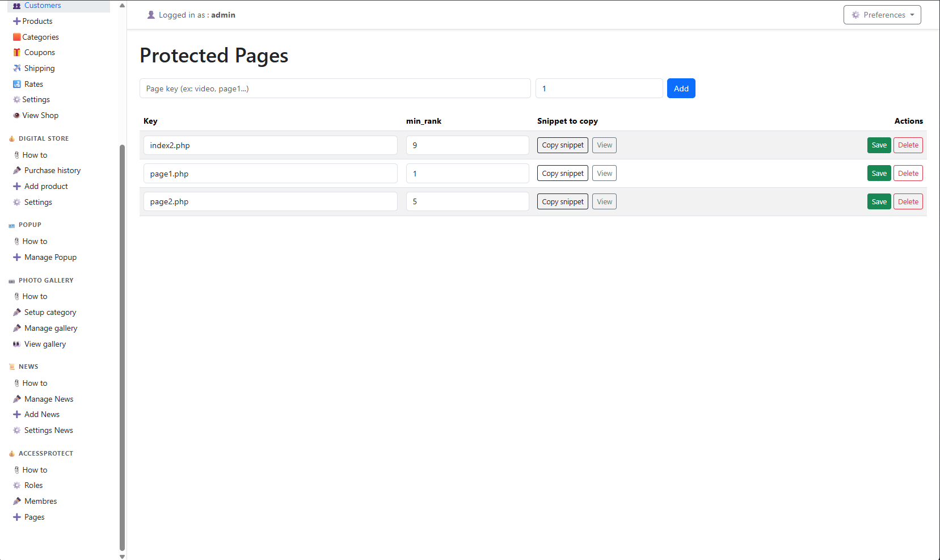Click the min_rank field showing 5

[x=467, y=201]
